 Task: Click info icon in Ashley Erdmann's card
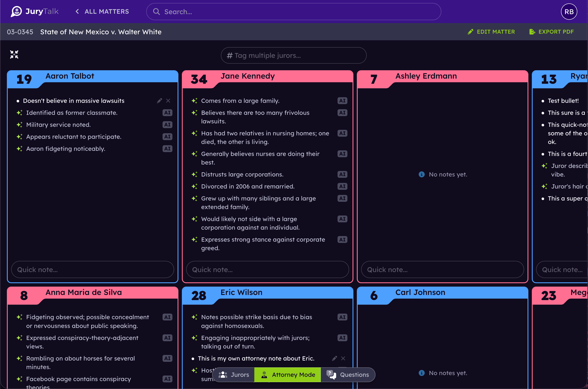click(421, 174)
